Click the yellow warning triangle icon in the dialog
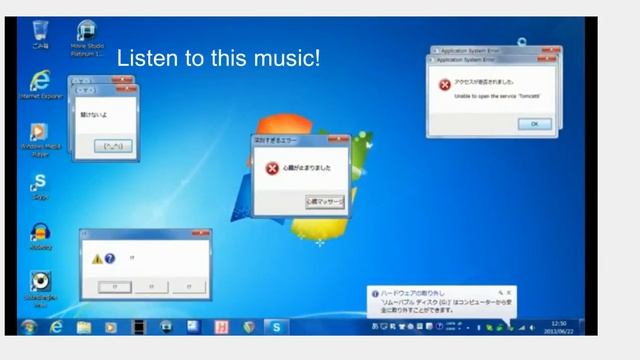The height and width of the screenshot is (360, 640). tap(97, 259)
